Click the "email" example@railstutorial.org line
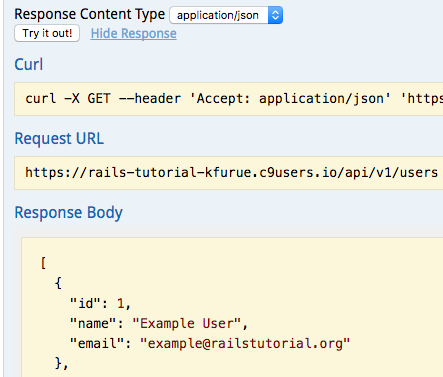This screenshot has width=443, height=377. point(210,344)
